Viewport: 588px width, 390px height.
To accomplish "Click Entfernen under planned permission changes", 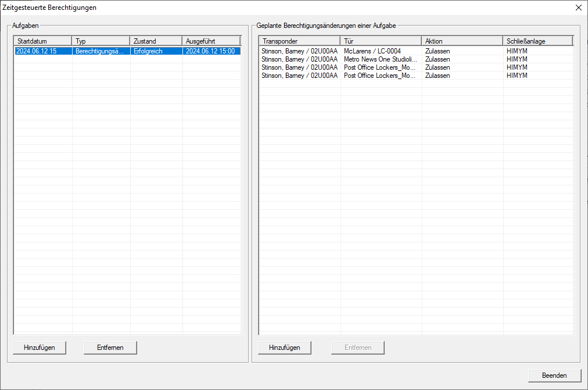I will pos(358,348).
